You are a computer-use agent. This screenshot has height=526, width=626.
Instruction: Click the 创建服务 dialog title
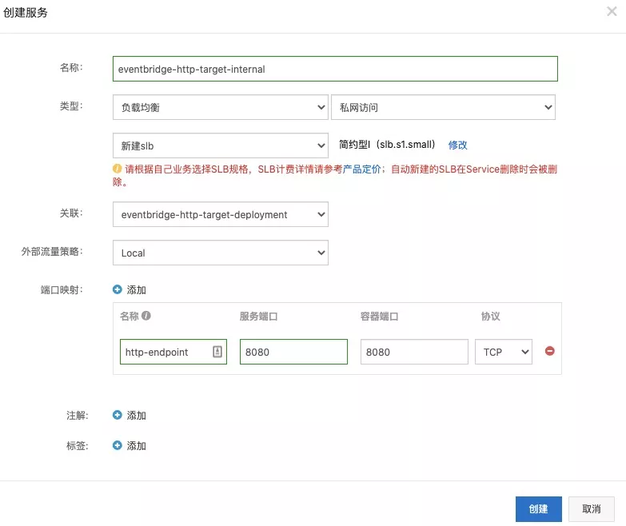26,13
